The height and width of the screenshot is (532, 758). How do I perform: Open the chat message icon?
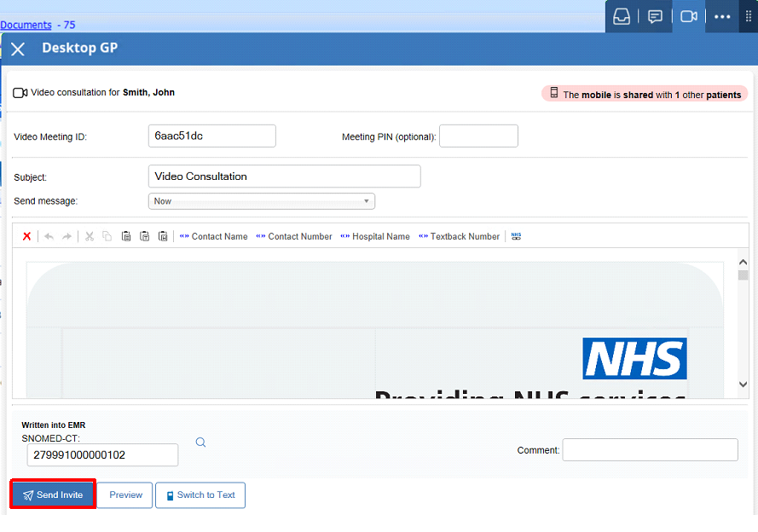coord(655,16)
